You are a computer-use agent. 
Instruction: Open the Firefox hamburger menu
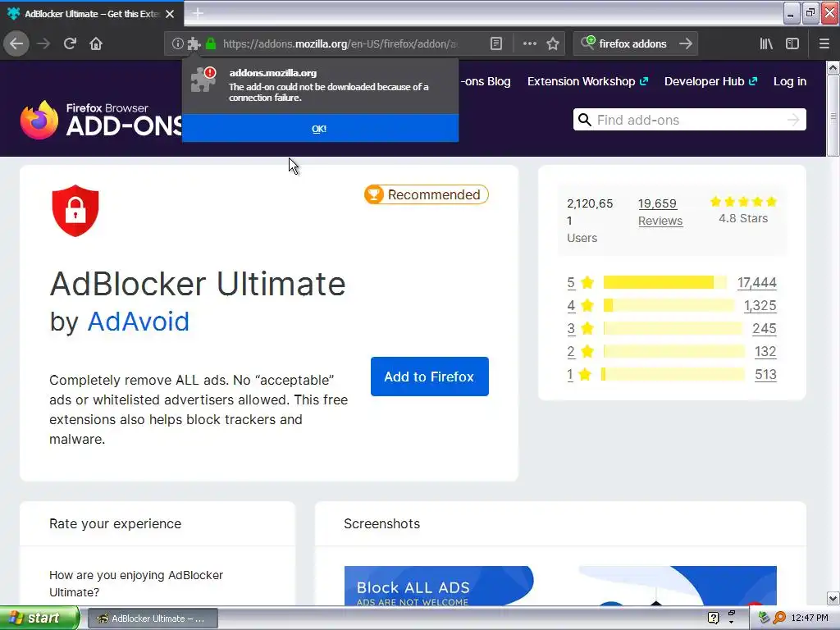pos(824,43)
